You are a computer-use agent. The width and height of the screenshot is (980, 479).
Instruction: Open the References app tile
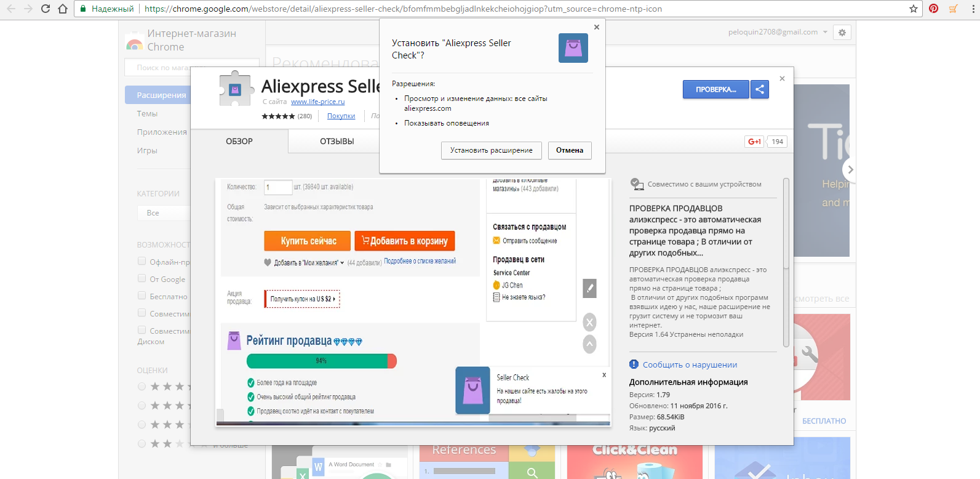(x=487, y=458)
